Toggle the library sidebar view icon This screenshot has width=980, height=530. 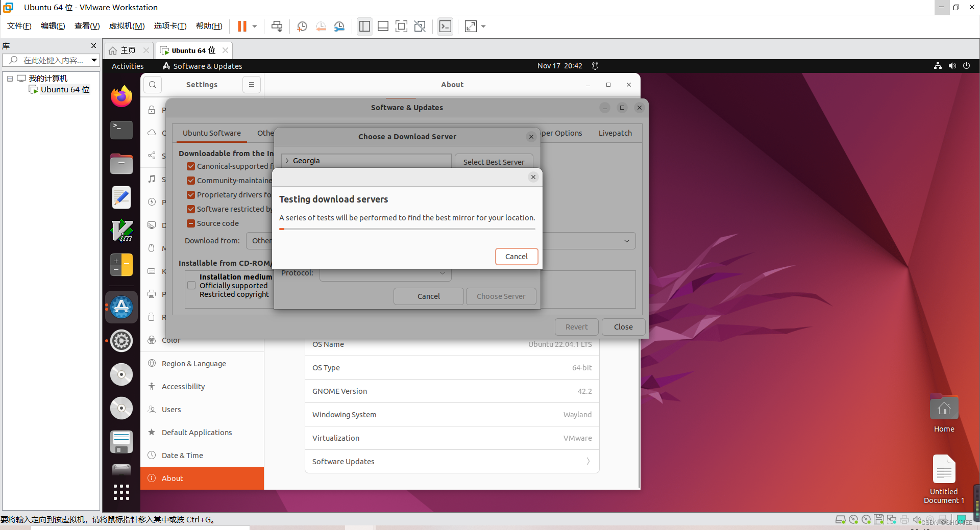pos(364,26)
